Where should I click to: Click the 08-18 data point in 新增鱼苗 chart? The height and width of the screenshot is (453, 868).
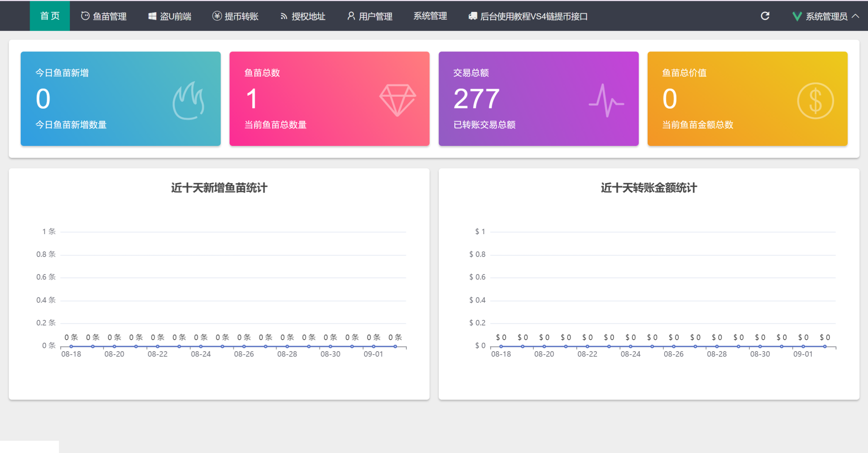point(71,347)
